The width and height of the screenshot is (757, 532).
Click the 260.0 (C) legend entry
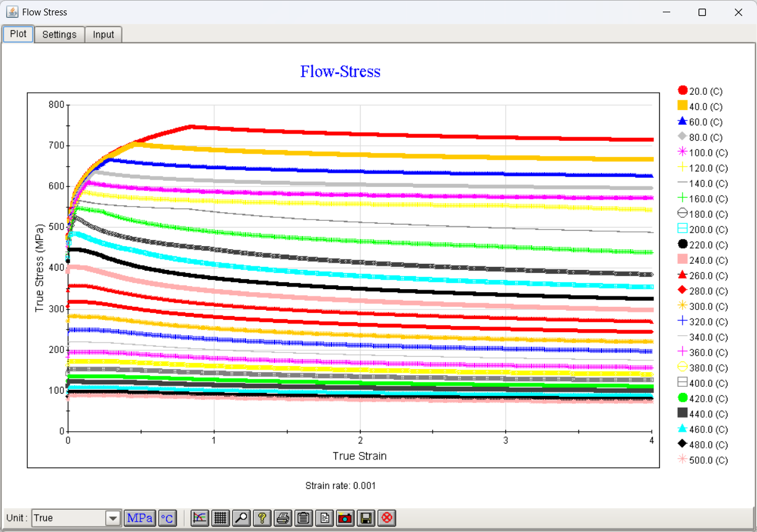[703, 276]
